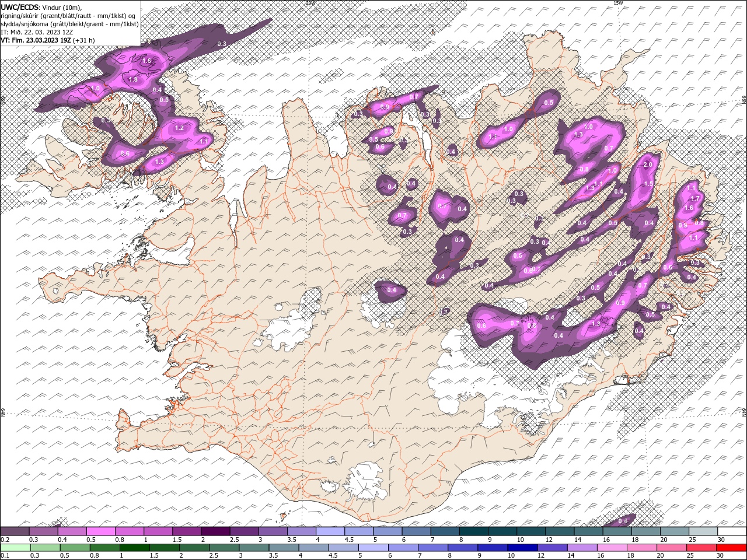Screen dimensions: 747x560
Task: Click the UWC/ECDS title in the header box
Action: click(20, 6)
